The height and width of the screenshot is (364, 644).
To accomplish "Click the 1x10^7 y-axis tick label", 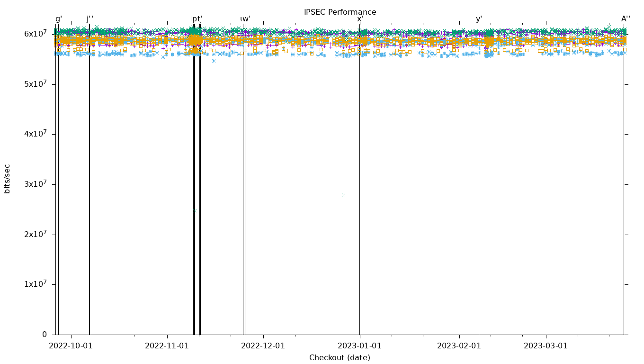I will (x=36, y=283).
